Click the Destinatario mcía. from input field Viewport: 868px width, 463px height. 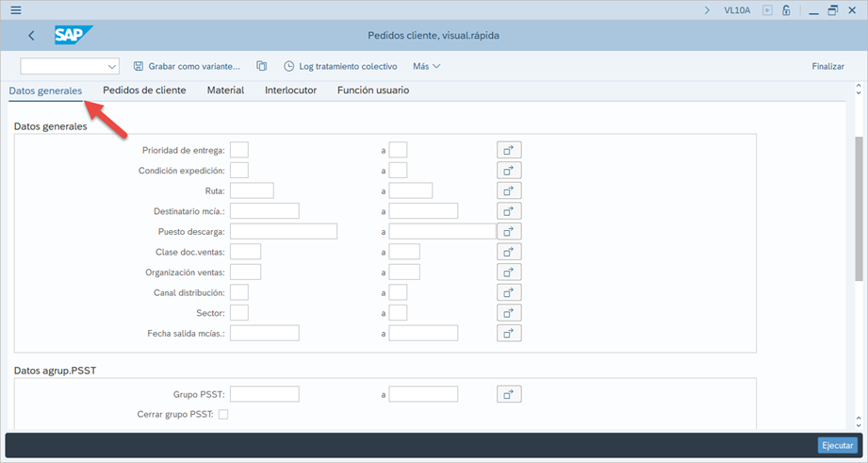(x=264, y=211)
